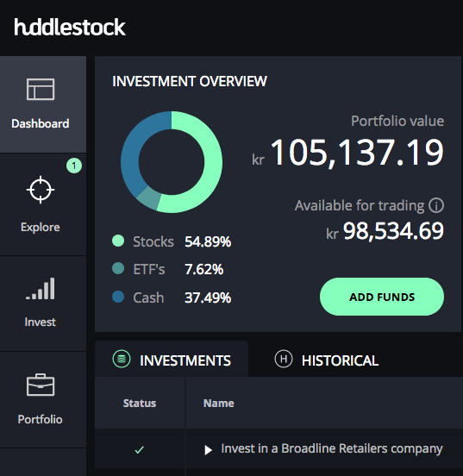Open the Dashboard layout icon
The width and height of the screenshot is (463, 476).
(x=41, y=90)
